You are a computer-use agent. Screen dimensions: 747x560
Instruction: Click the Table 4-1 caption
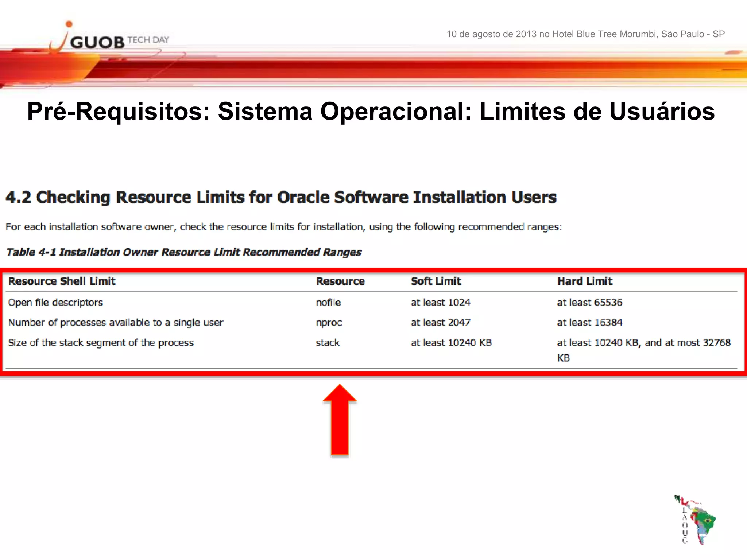pos(184,252)
